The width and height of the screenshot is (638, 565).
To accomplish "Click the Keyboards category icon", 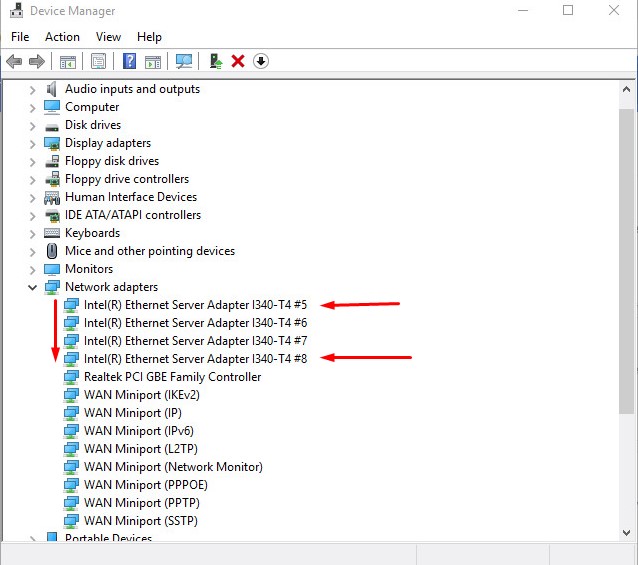I will coord(52,233).
